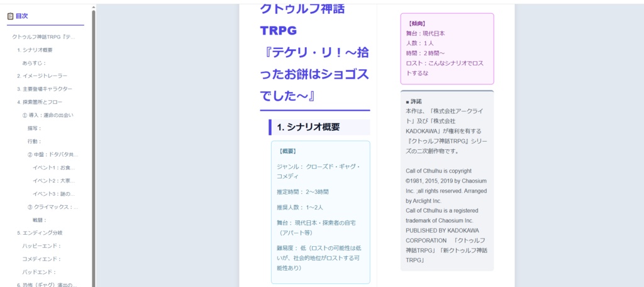Select バッドエンド： in the sidebar
The width and height of the screenshot is (644, 287).
pyautogui.click(x=39, y=272)
